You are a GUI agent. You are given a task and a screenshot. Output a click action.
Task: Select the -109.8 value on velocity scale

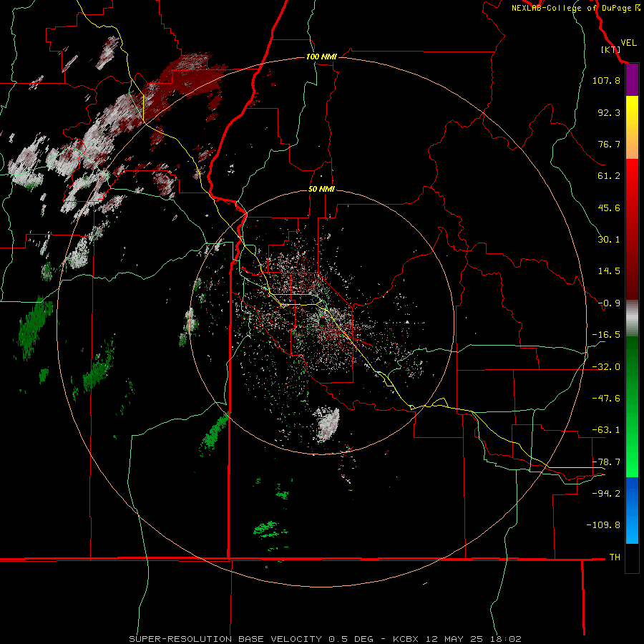click(x=603, y=525)
